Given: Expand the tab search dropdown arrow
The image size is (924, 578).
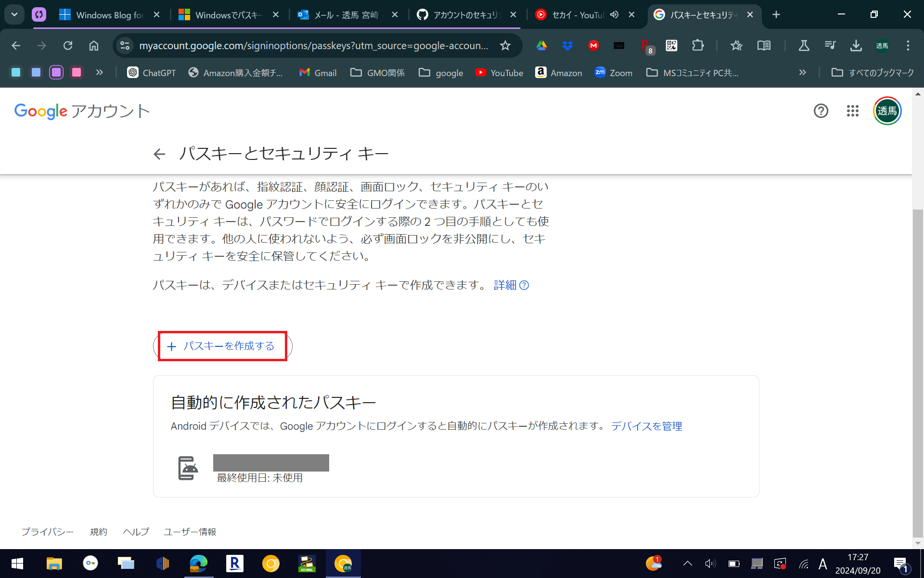Looking at the screenshot, I should click(x=14, y=15).
